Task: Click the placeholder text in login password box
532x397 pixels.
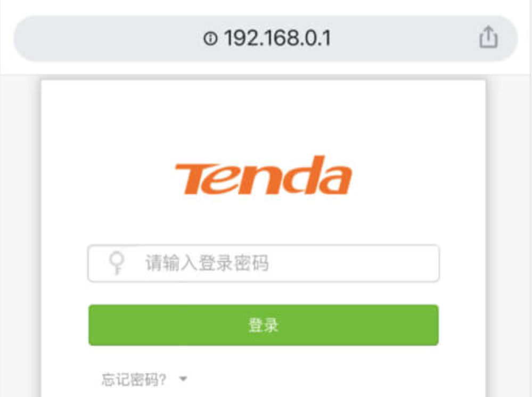Action: [207, 263]
